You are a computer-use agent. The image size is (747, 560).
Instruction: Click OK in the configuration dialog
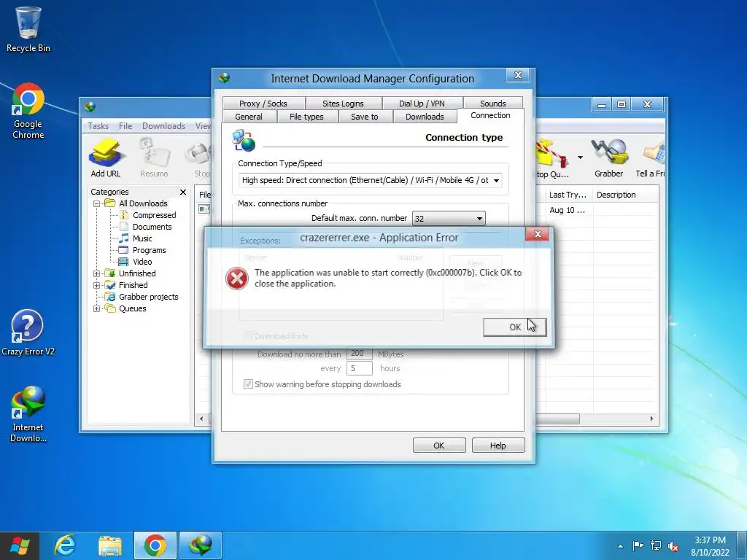coord(438,446)
